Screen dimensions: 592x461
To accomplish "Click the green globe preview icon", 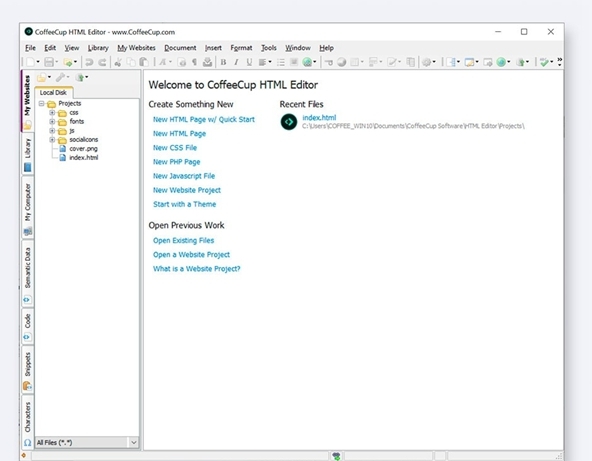I will (x=501, y=62).
